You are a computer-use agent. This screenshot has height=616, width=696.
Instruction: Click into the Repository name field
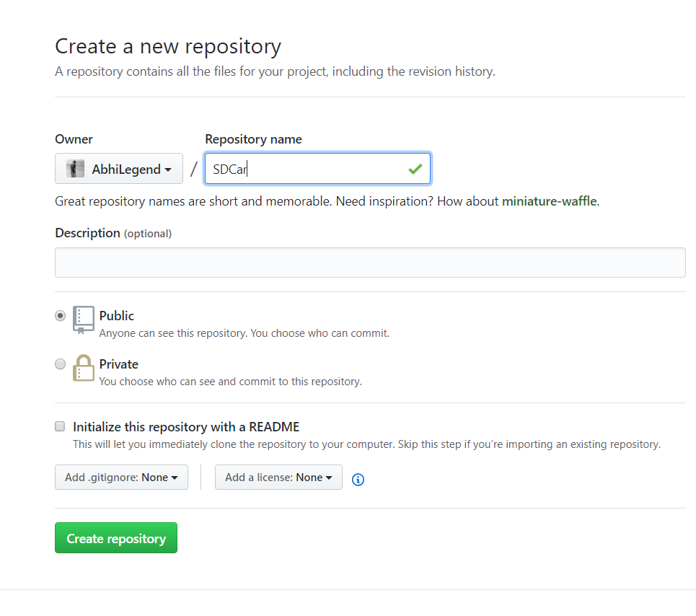pos(317,169)
